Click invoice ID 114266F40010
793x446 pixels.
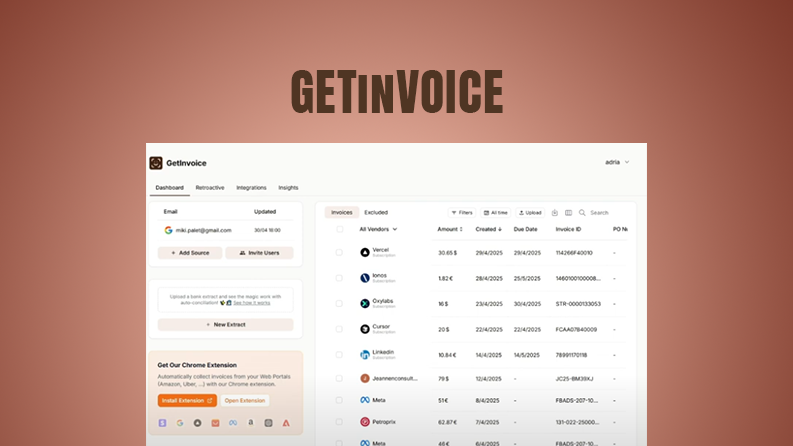(x=574, y=253)
